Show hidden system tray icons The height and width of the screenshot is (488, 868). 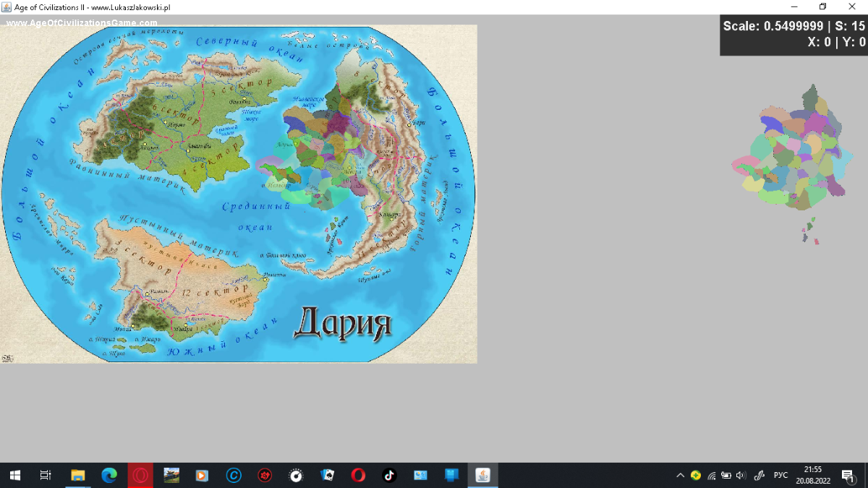tap(680, 475)
